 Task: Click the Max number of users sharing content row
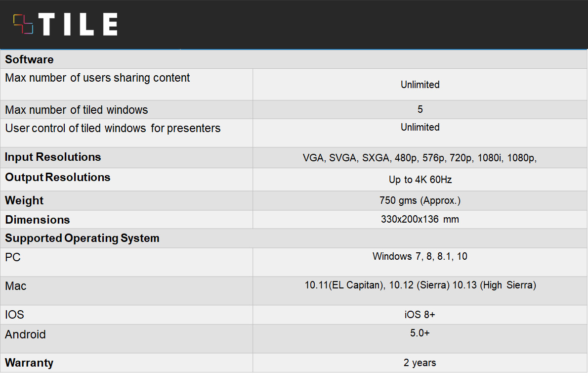pyautogui.click(x=97, y=78)
